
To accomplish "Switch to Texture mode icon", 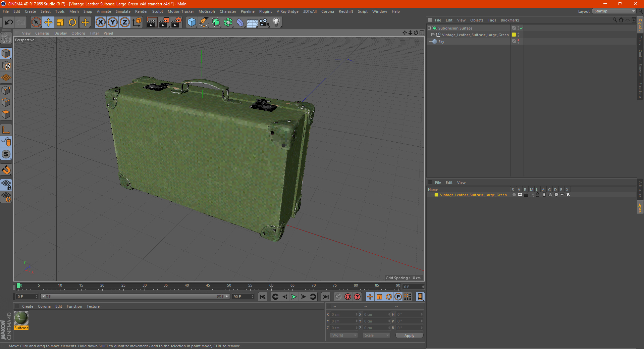I will pyautogui.click(x=6, y=66).
